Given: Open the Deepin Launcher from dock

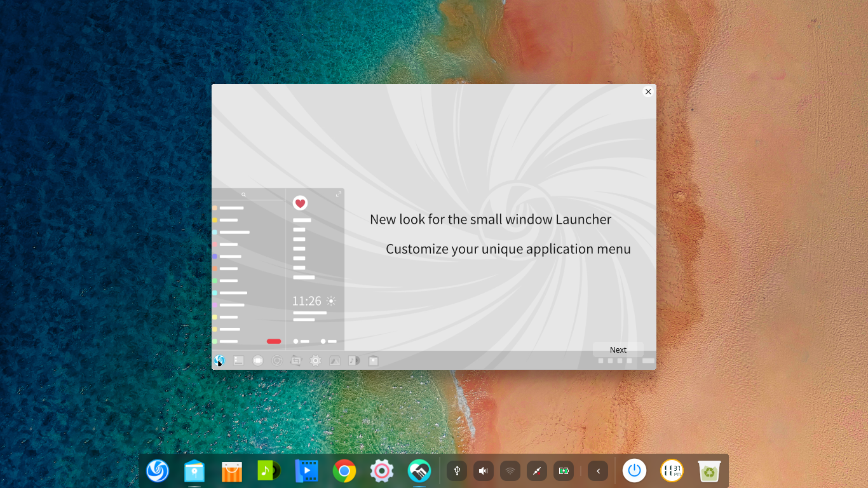Looking at the screenshot, I should 157,471.
